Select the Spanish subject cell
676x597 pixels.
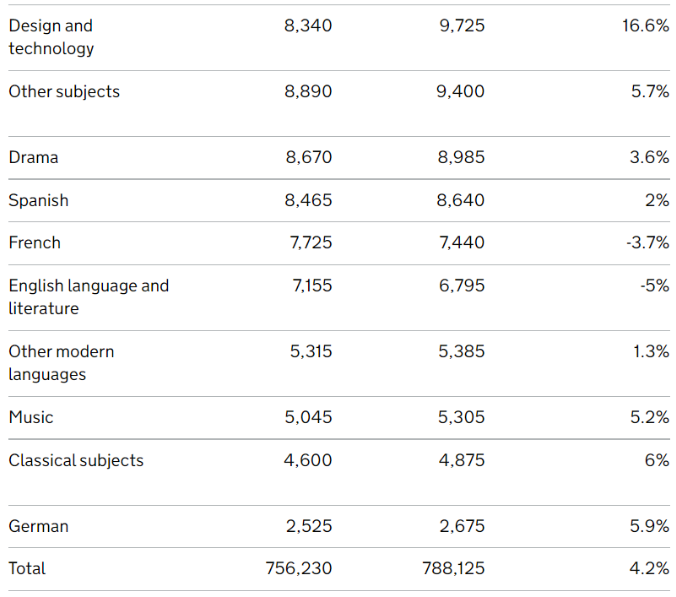point(39,201)
